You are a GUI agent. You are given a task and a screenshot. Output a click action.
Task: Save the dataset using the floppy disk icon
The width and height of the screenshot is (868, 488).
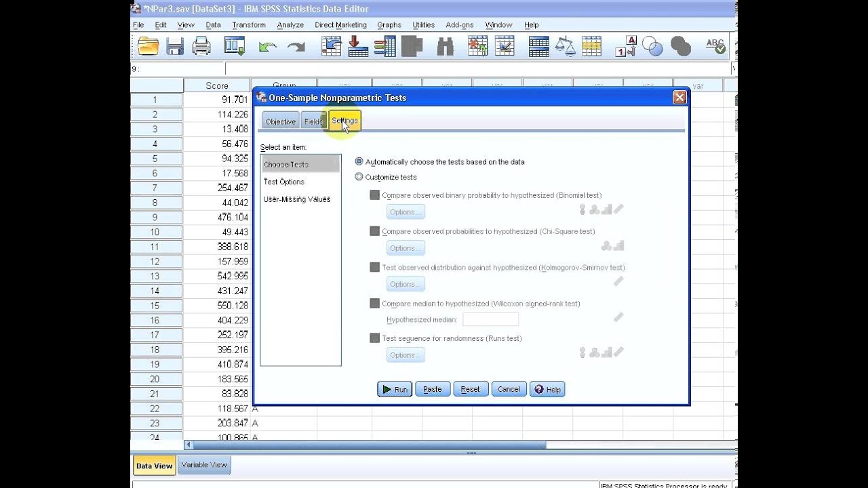[176, 47]
